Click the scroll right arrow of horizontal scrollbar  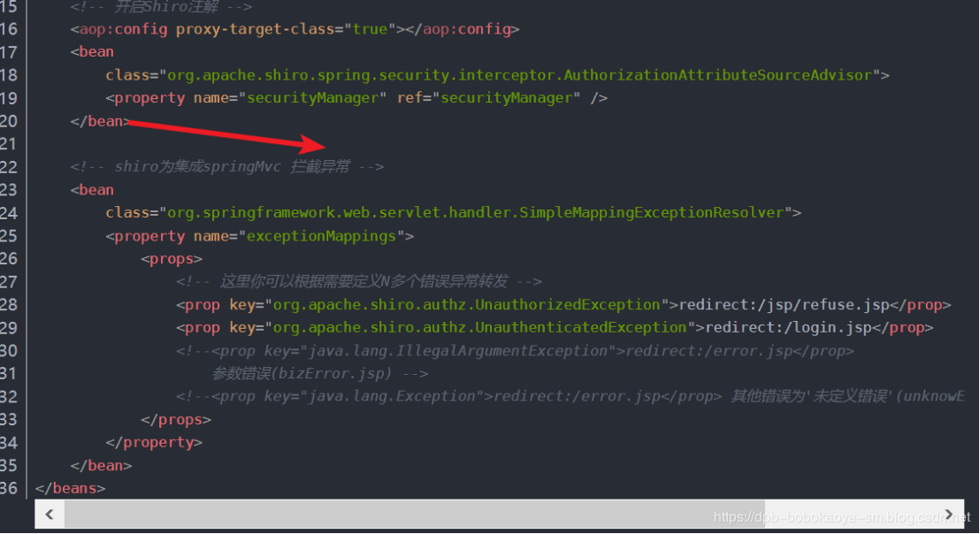(x=949, y=515)
